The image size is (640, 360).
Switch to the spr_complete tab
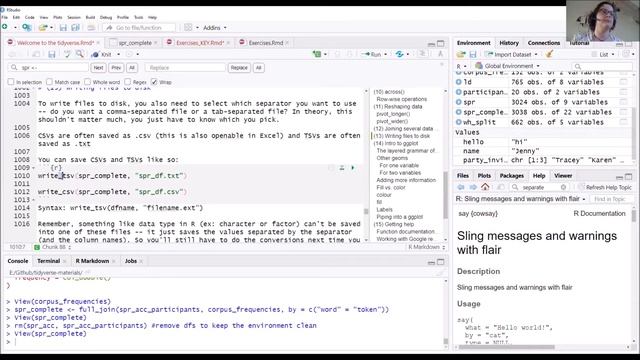coord(135,43)
